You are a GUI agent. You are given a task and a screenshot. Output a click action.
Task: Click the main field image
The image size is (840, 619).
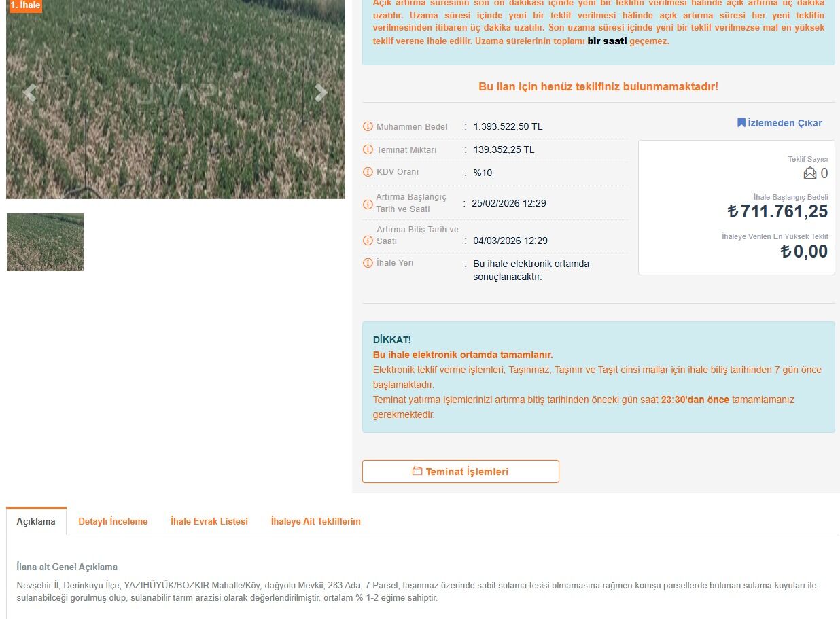click(x=175, y=99)
